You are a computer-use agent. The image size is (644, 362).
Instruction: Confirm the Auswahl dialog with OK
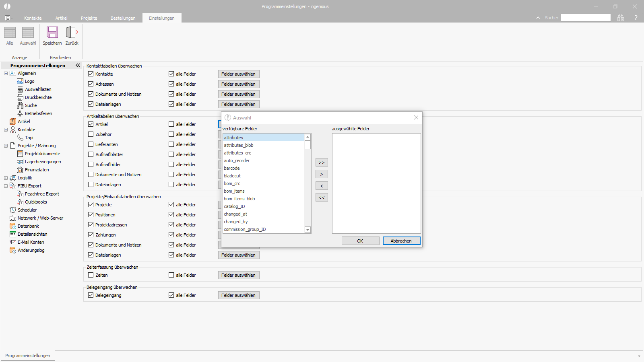click(360, 241)
